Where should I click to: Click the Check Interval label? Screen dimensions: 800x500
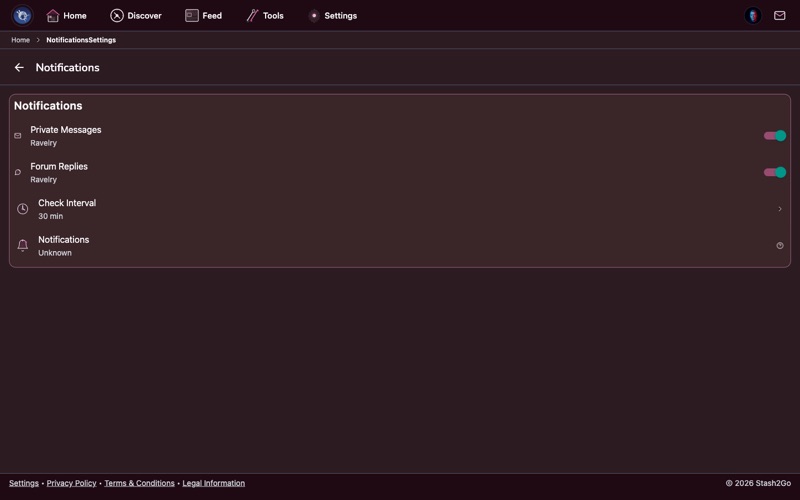67,203
